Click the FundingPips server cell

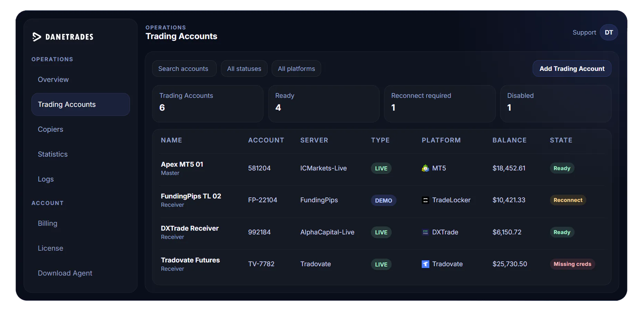pyautogui.click(x=319, y=200)
